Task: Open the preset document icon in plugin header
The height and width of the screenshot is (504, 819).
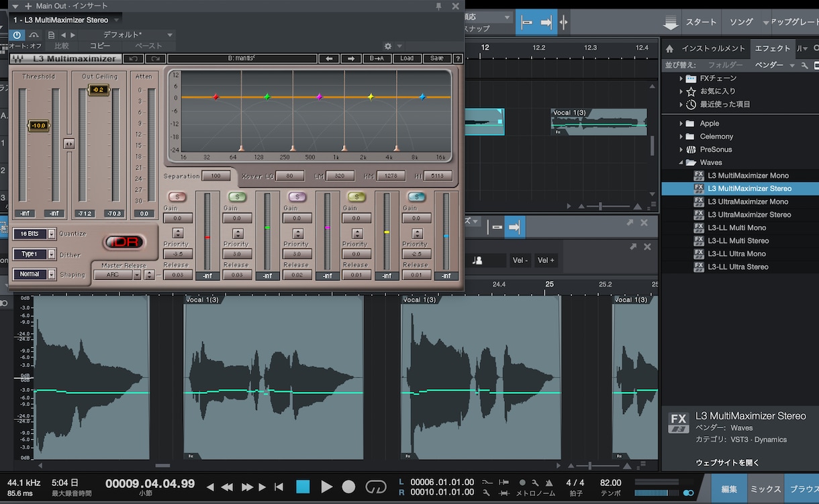Action: click(52, 35)
